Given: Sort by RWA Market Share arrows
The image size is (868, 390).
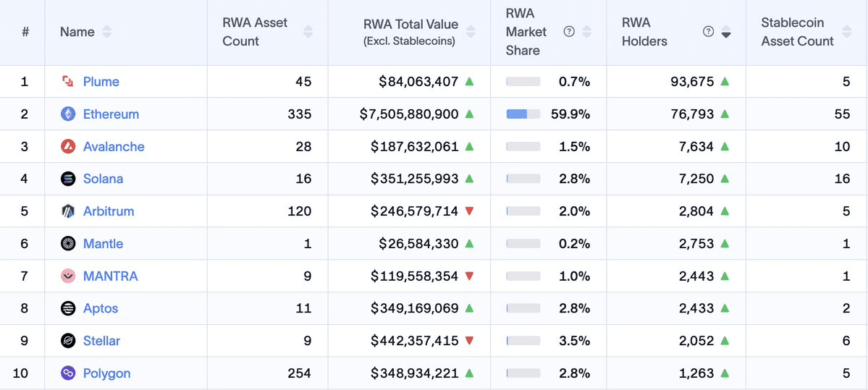Looking at the screenshot, I should [x=587, y=32].
